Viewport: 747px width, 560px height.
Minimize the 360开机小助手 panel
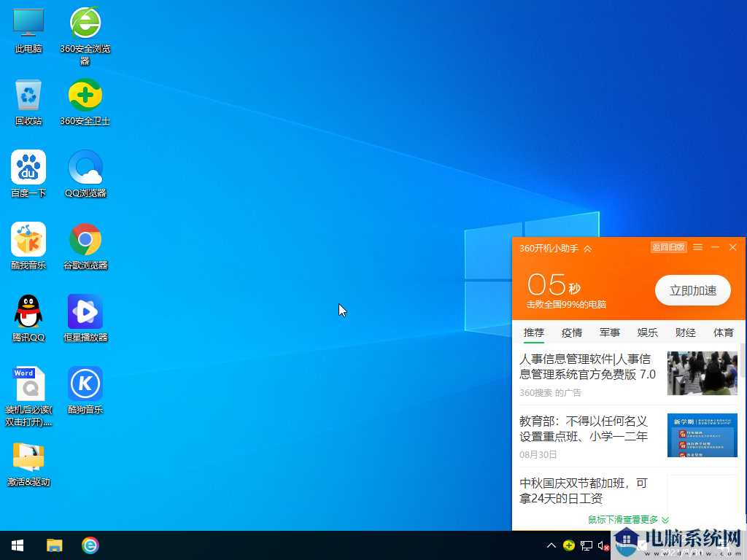pyautogui.click(x=715, y=247)
